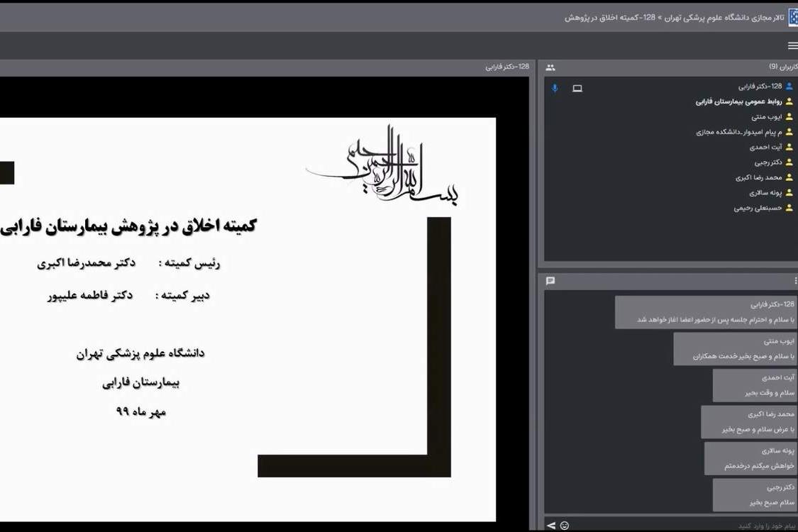Click the screen sharing icon beside 128-دکتر فارابی
This screenshot has height=532, width=798.
576,89
